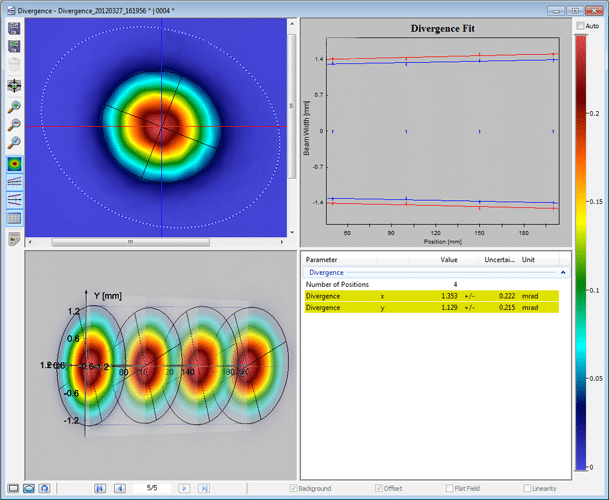Minimize the Divergence window
The width and height of the screenshot is (609, 500).
coord(556,11)
